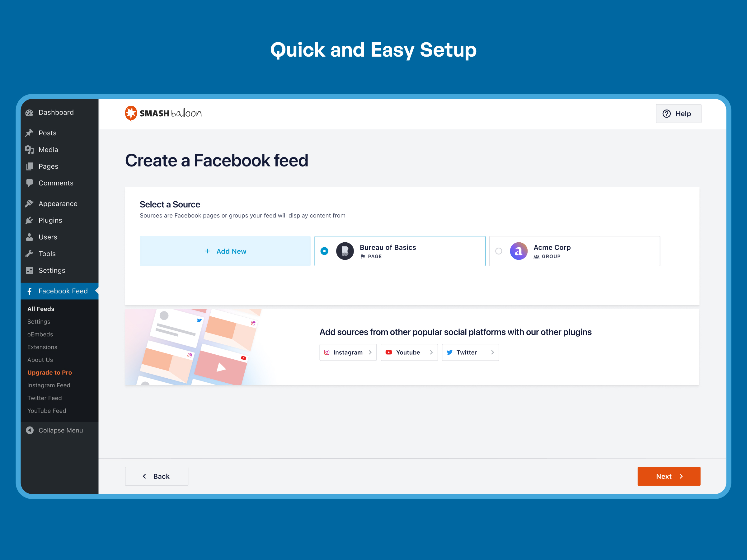Image resolution: width=747 pixels, height=560 pixels.
Task: Select the Bureau of Basics page source
Action: click(x=400, y=250)
